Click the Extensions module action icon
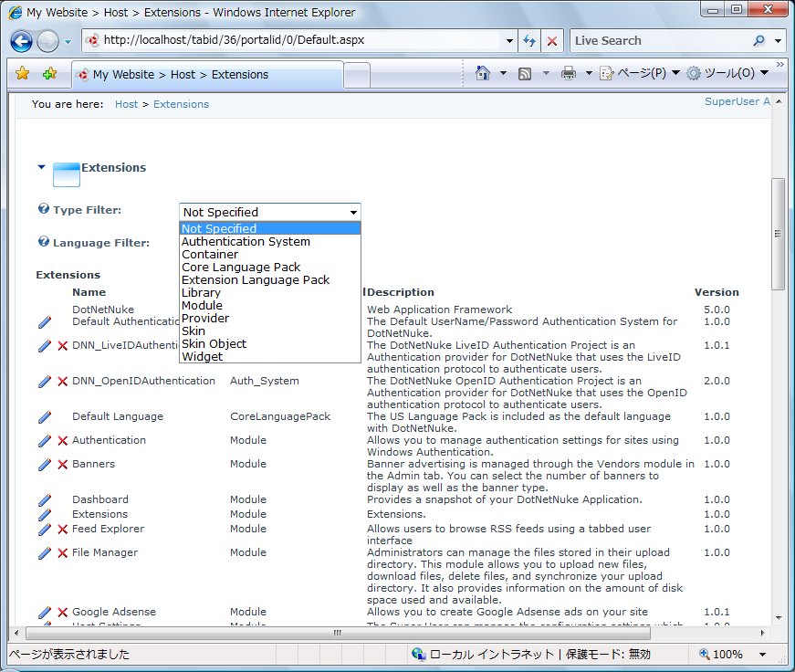Screen dimensions: 795x672 coord(67,175)
